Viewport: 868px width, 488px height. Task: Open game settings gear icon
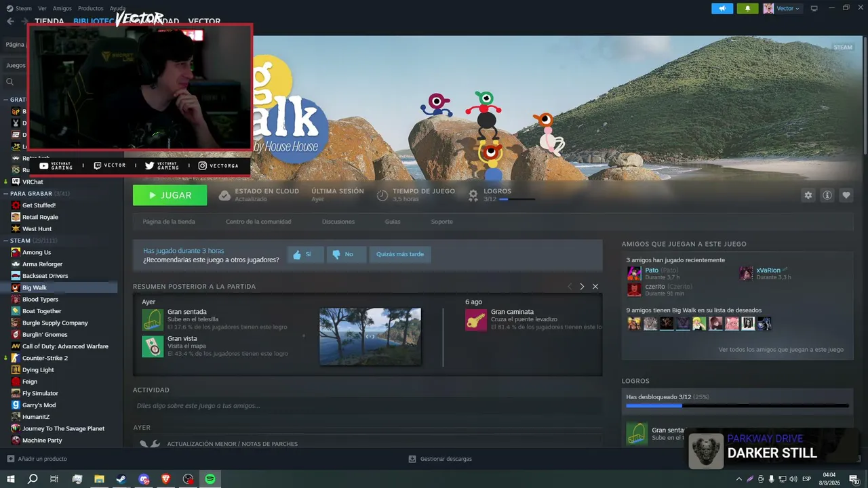click(x=808, y=195)
